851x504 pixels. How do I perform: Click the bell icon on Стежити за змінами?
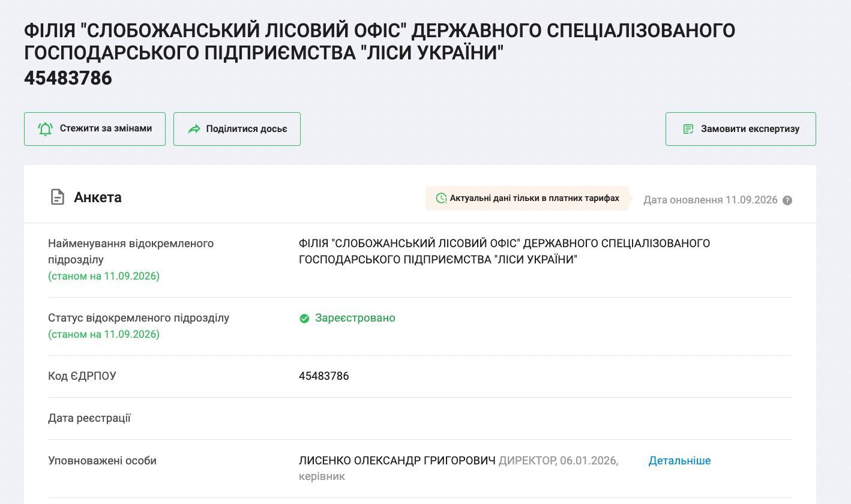click(46, 129)
